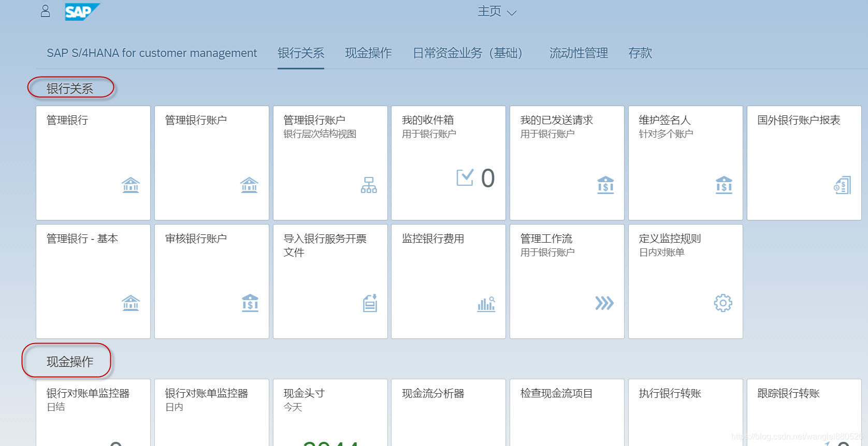The width and height of the screenshot is (868, 446).
Task: Switch to the 现金操作 tab
Action: pos(368,53)
